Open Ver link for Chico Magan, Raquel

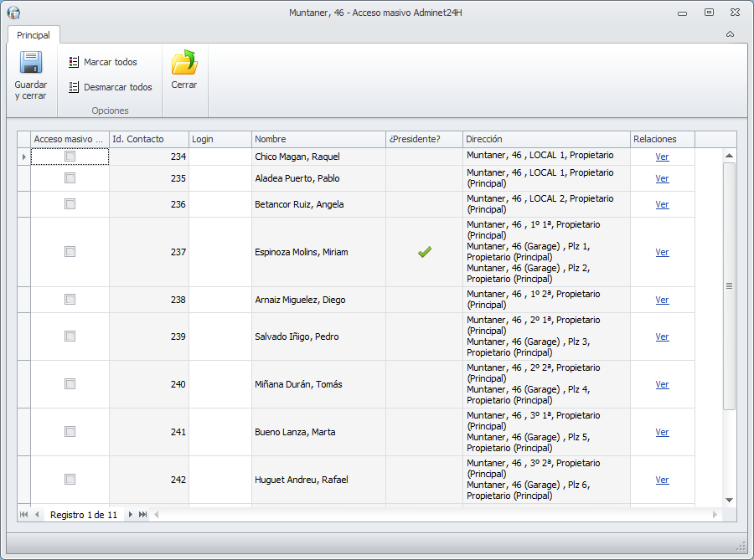(662, 157)
